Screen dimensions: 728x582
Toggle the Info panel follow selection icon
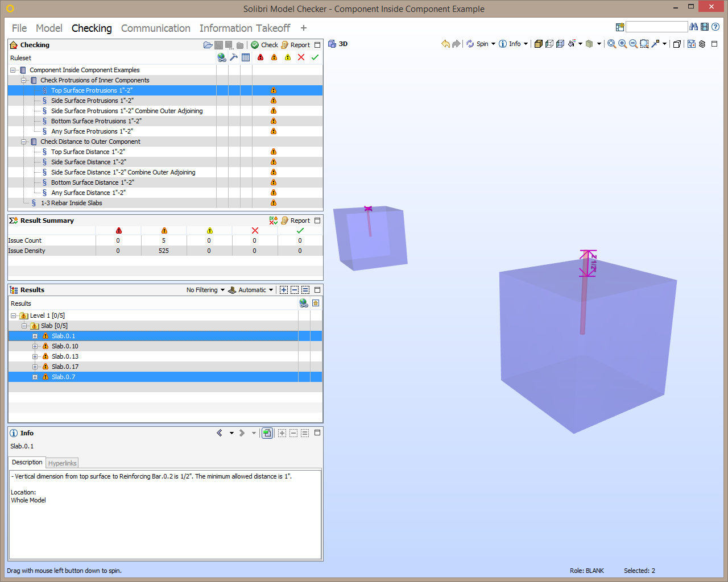tap(267, 433)
